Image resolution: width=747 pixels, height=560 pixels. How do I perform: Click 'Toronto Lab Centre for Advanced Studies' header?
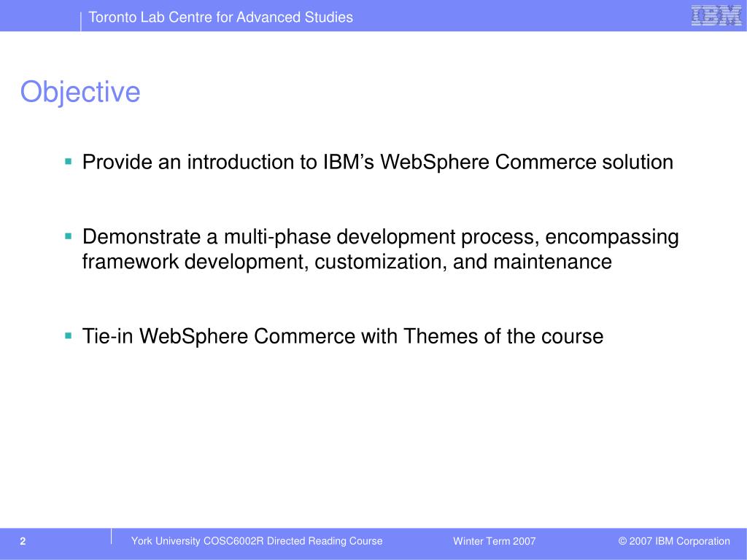coord(220,17)
